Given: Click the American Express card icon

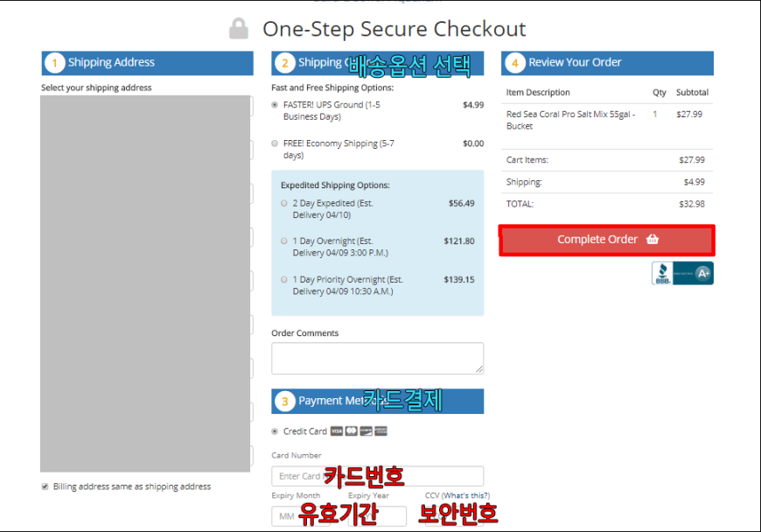Looking at the screenshot, I should point(381,431).
